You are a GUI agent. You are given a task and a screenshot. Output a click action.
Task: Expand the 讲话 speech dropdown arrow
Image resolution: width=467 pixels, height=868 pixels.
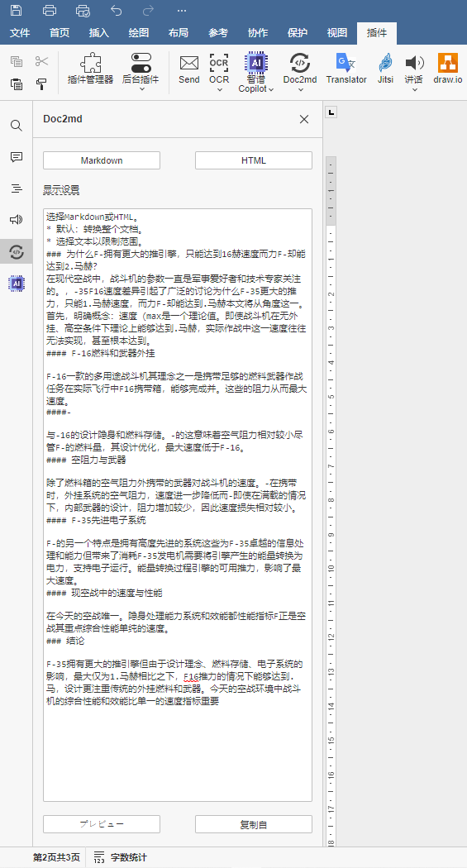coord(414,89)
